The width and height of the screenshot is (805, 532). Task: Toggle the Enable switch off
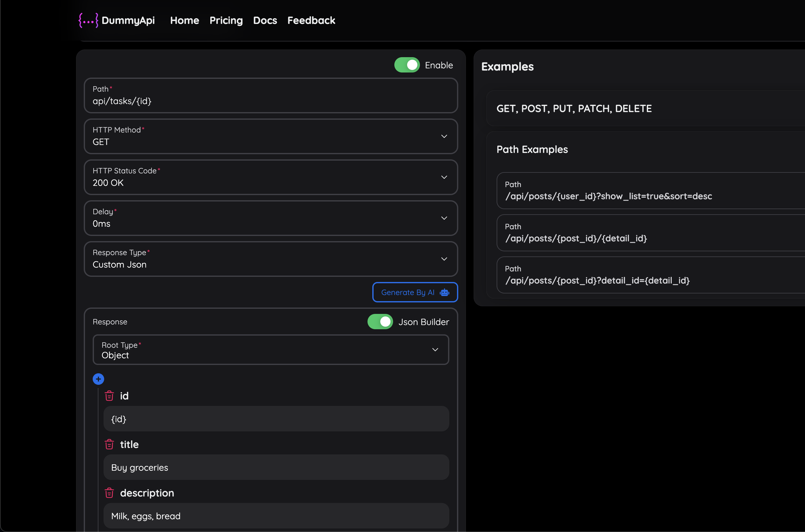point(407,65)
